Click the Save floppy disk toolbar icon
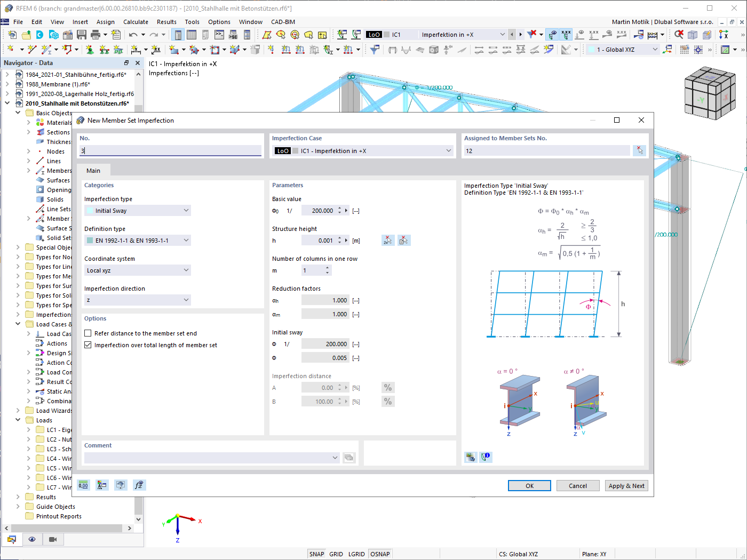The image size is (747, 560). (x=82, y=35)
